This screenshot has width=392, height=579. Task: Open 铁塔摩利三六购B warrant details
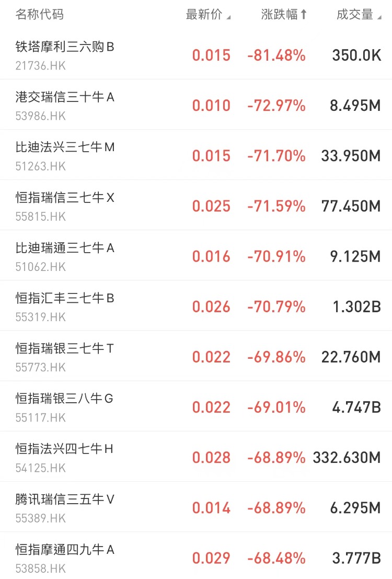[65, 47]
